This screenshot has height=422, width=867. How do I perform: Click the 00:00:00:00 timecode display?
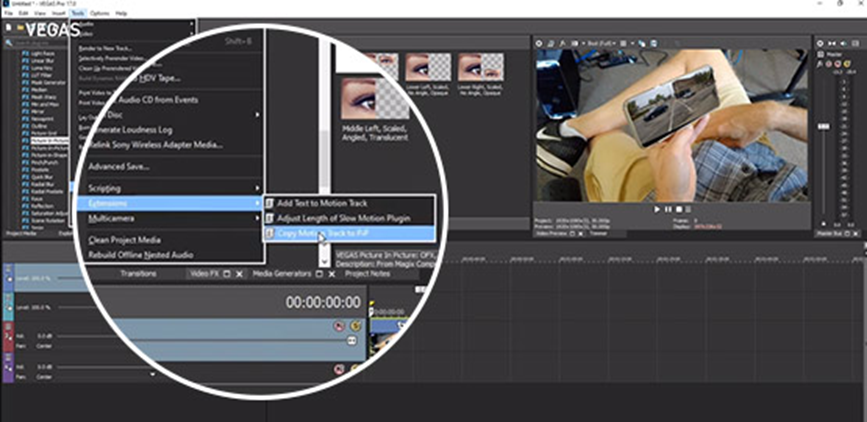click(323, 303)
